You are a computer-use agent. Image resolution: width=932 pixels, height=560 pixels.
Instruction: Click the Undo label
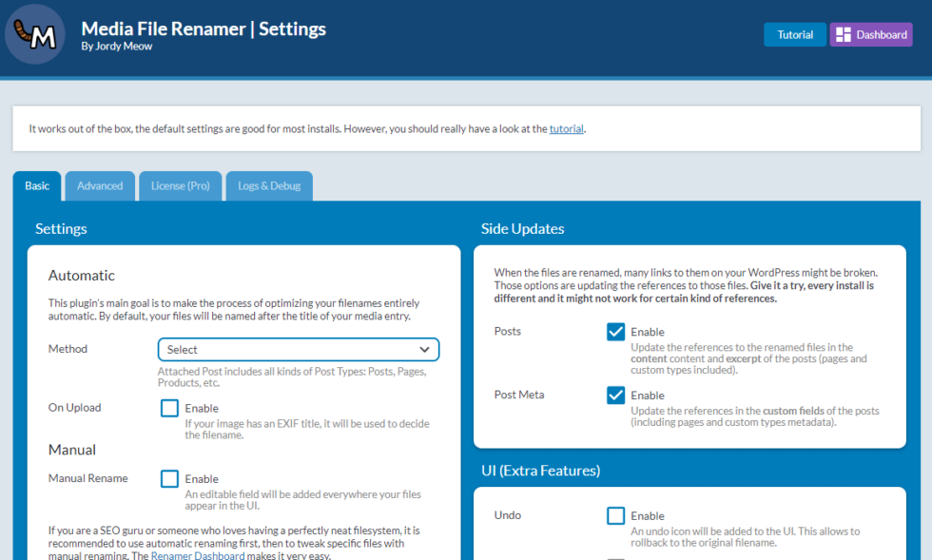507,515
